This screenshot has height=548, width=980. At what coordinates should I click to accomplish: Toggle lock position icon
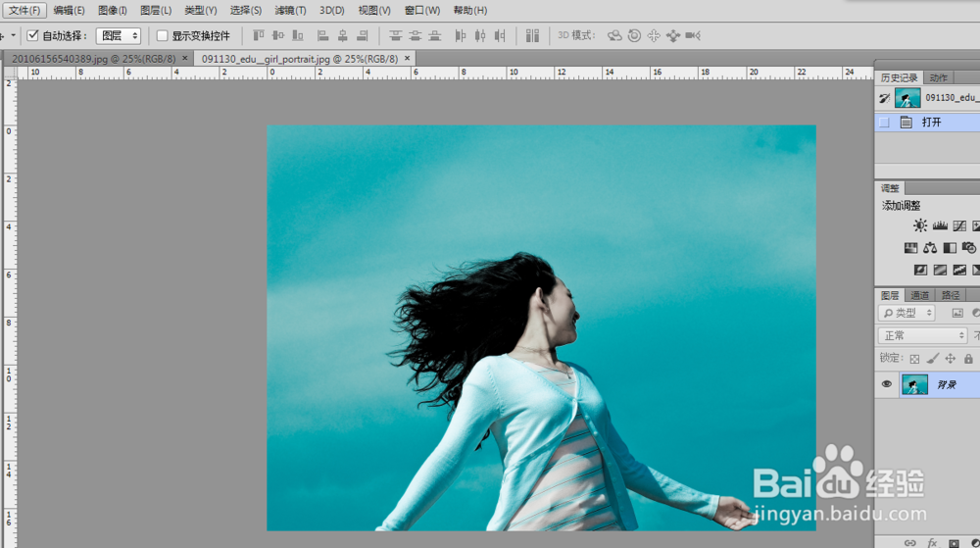950,359
